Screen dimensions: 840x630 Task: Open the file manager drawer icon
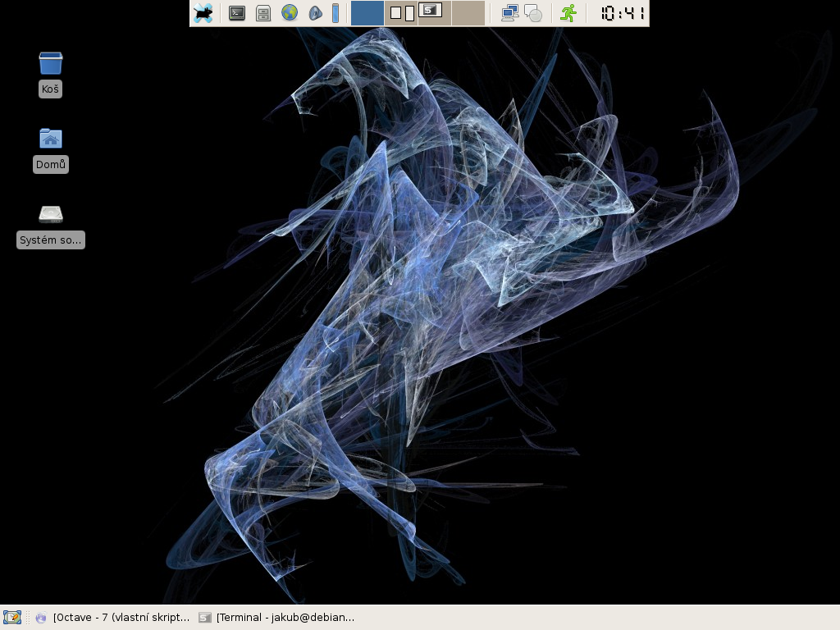point(262,13)
